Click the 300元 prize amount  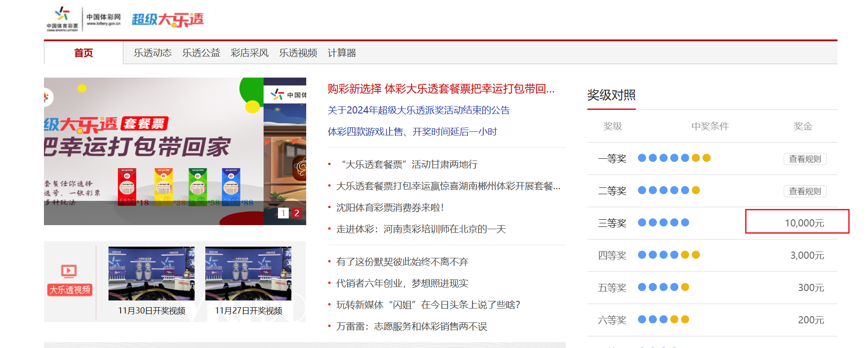pyautogui.click(x=811, y=288)
